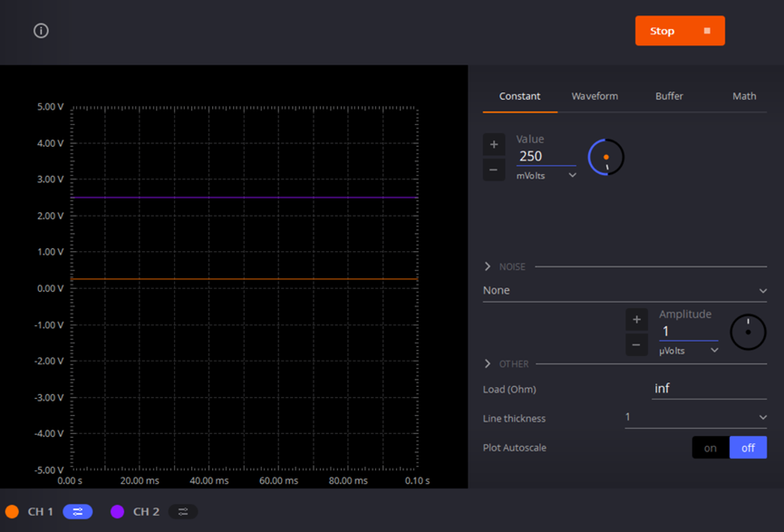Open the Buffer tab

coord(669,96)
